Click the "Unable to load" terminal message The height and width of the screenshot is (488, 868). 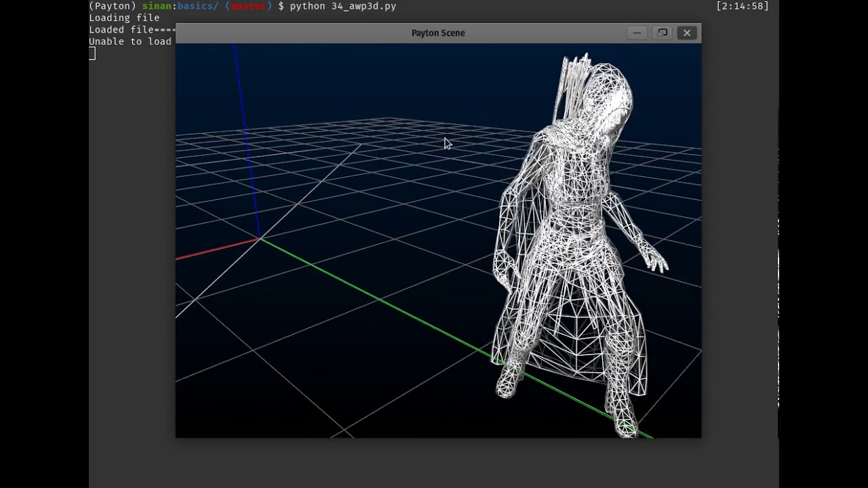[130, 41]
